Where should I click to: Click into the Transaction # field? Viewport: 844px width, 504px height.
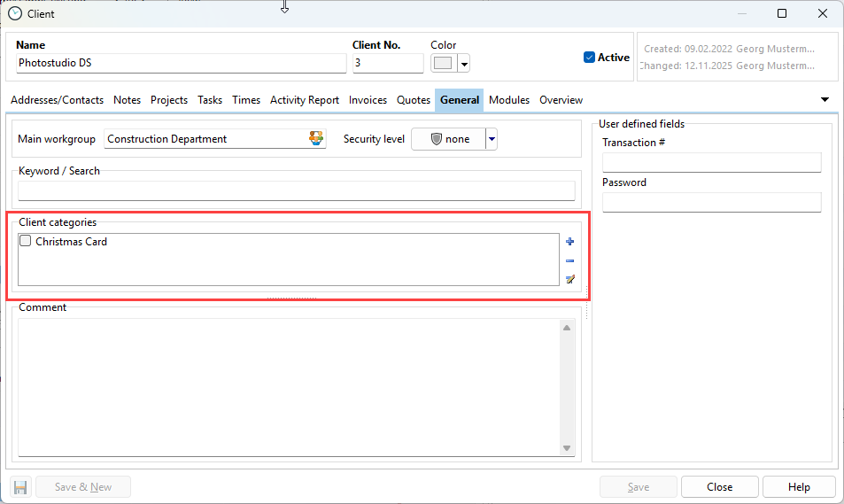pos(711,162)
